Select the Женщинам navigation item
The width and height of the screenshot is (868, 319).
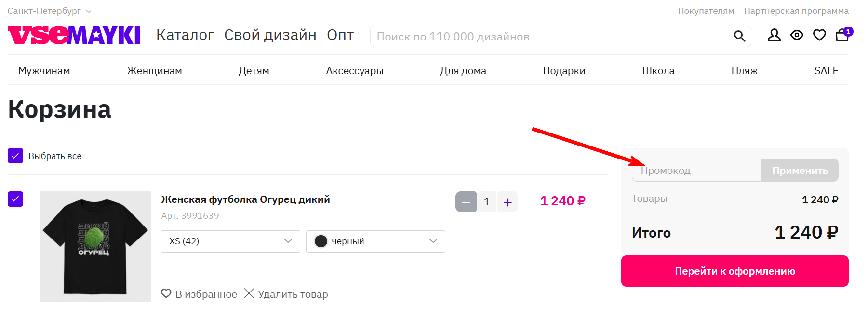tap(154, 70)
